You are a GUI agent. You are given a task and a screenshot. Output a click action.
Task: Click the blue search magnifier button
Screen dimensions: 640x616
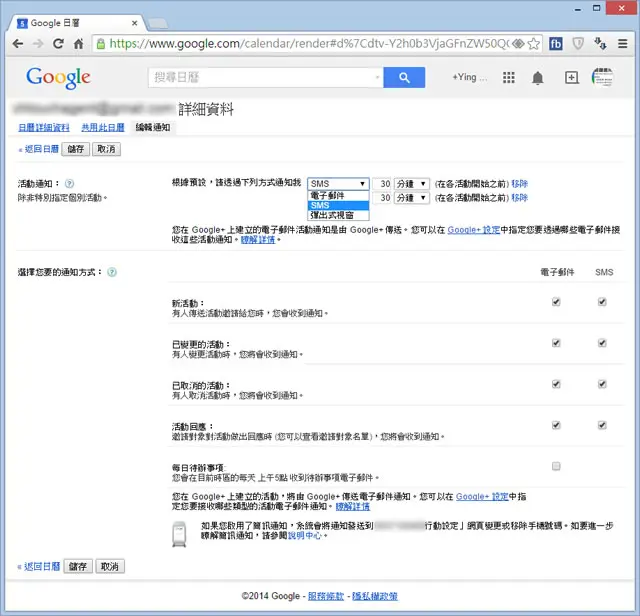tap(404, 77)
